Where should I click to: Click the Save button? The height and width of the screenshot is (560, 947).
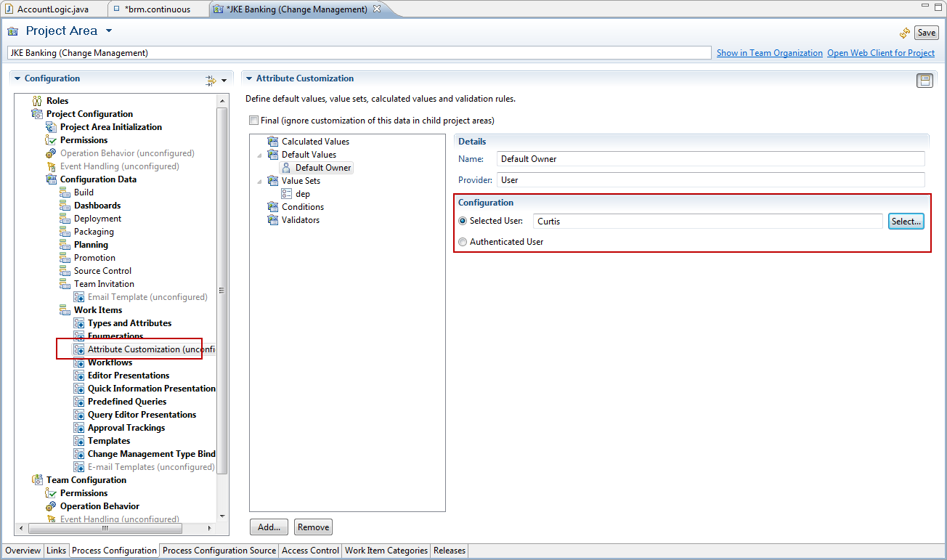[x=927, y=33]
